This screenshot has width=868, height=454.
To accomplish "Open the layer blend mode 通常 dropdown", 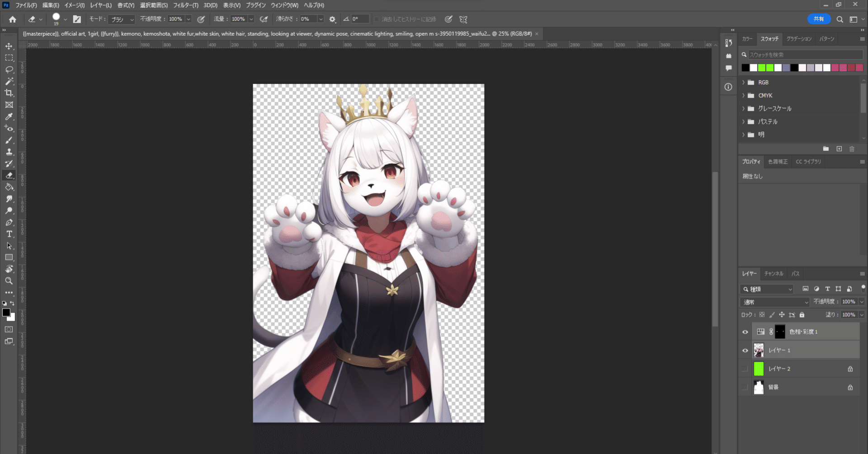I will pos(775,302).
